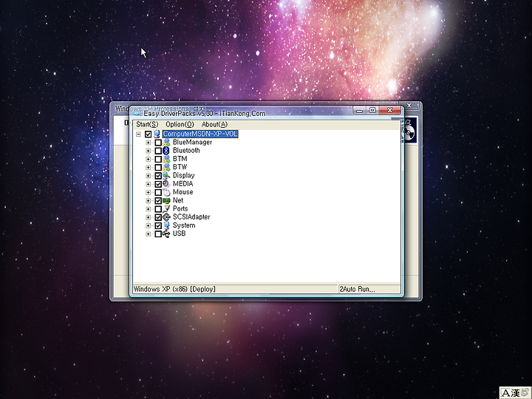This screenshot has width=532, height=399.
Task: Expand the BTM node
Action: pyautogui.click(x=149, y=159)
